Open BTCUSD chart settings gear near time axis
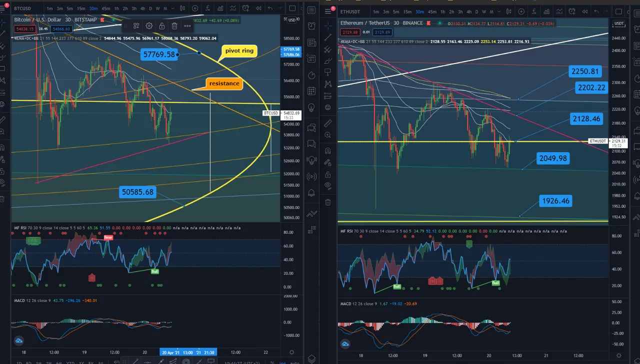Image resolution: width=640 pixels, height=364 pixels. 291,352
